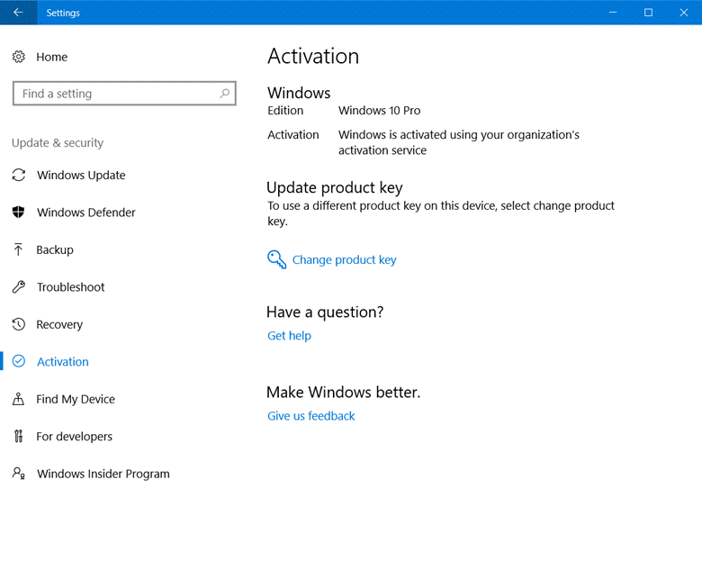Click the key icon beside Change product key
The image size is (702, 588).
(x=276, y=259)
